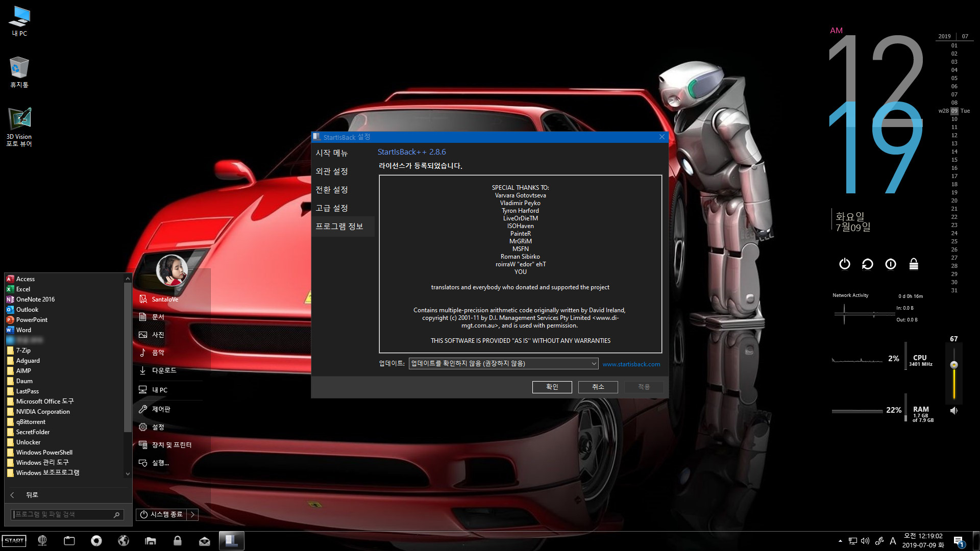Visit the www.startisback.com link
This screenshot has width=980, height=551.
pyautogui.click(x=631, y=364)
